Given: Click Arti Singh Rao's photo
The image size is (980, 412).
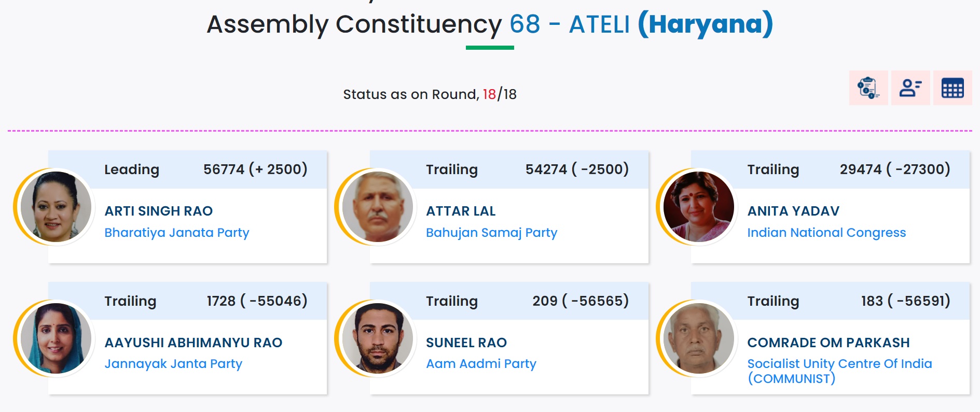Looking at the screenshot, I should (x=56, y=207).
